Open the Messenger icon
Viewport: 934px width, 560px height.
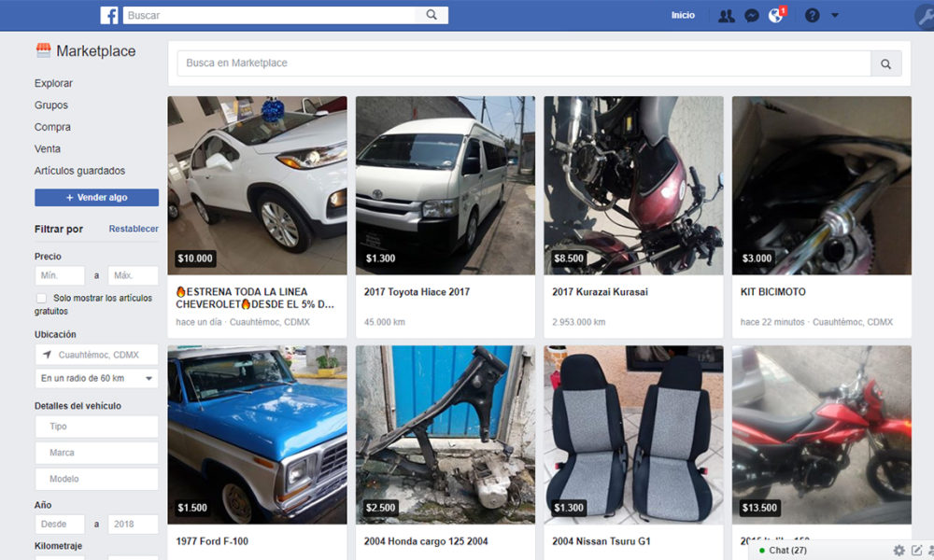(x=752, y=16)
